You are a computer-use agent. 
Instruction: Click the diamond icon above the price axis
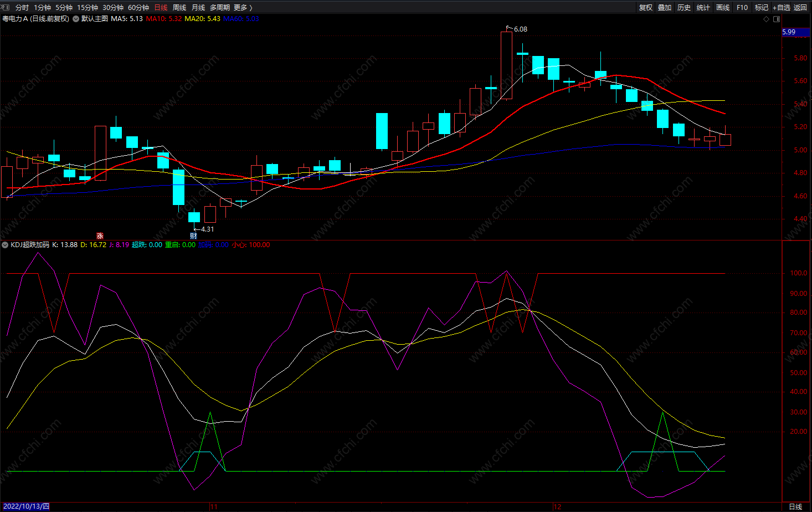click(x=767, y=19)
